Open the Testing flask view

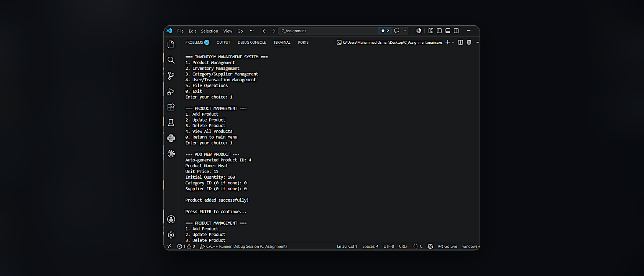click(x=171, y=123)
